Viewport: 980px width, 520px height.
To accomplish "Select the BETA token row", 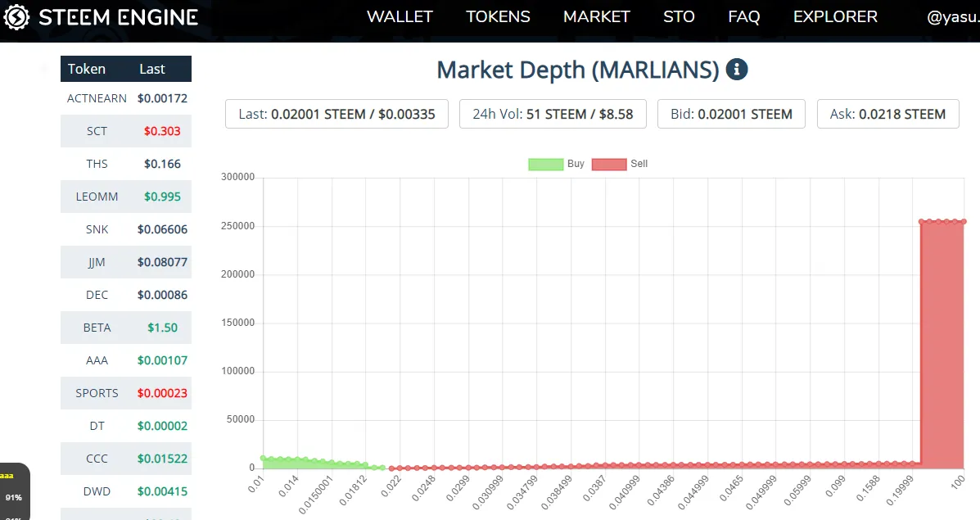I will 125,328.
